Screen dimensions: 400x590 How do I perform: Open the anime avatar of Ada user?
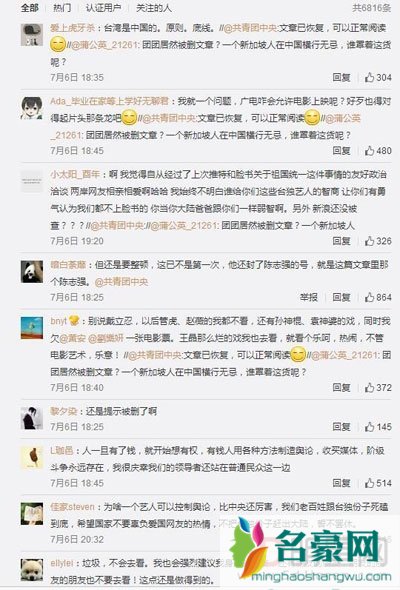pos(32,108)
